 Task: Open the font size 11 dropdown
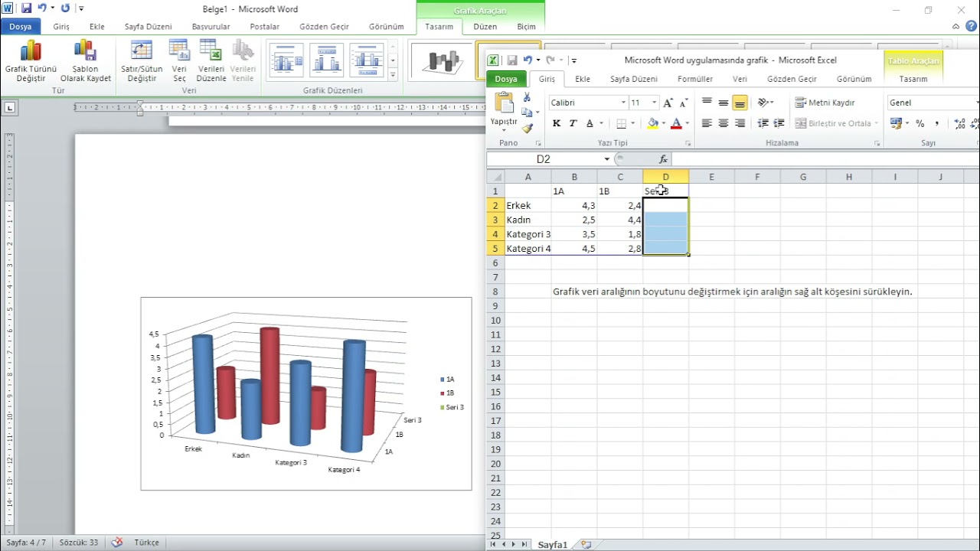tap(654, 103)
